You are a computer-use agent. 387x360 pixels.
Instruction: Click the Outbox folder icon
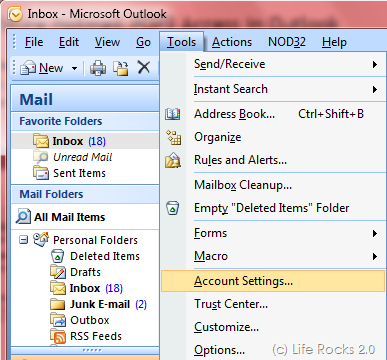58,320
